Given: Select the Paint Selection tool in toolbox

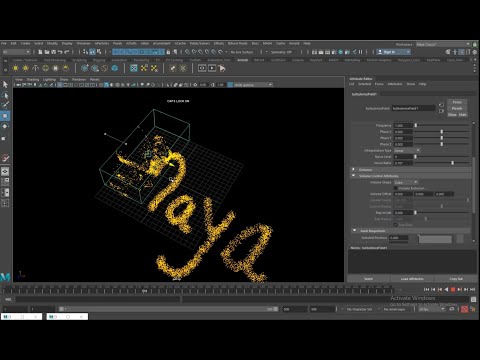Looking at the screenshot, I should 5,105.
